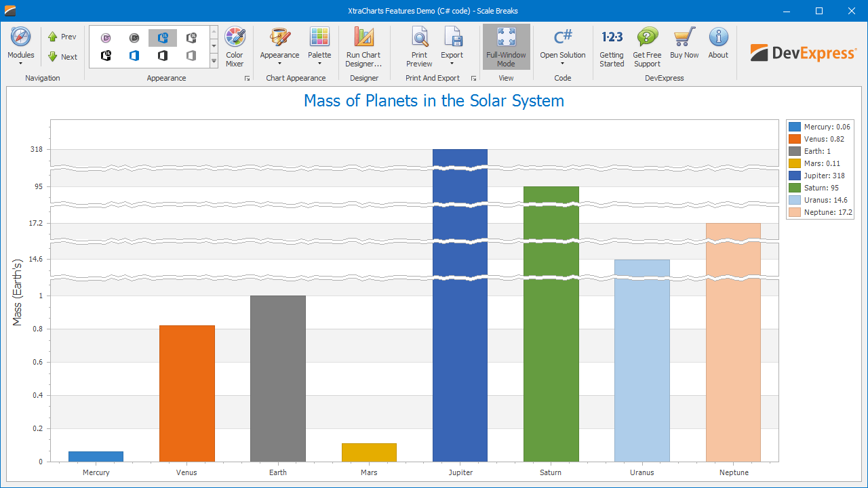Select the blue Office skin icon
The width and height of the screenshot is (868, 488).
click(x=134, y=56)
